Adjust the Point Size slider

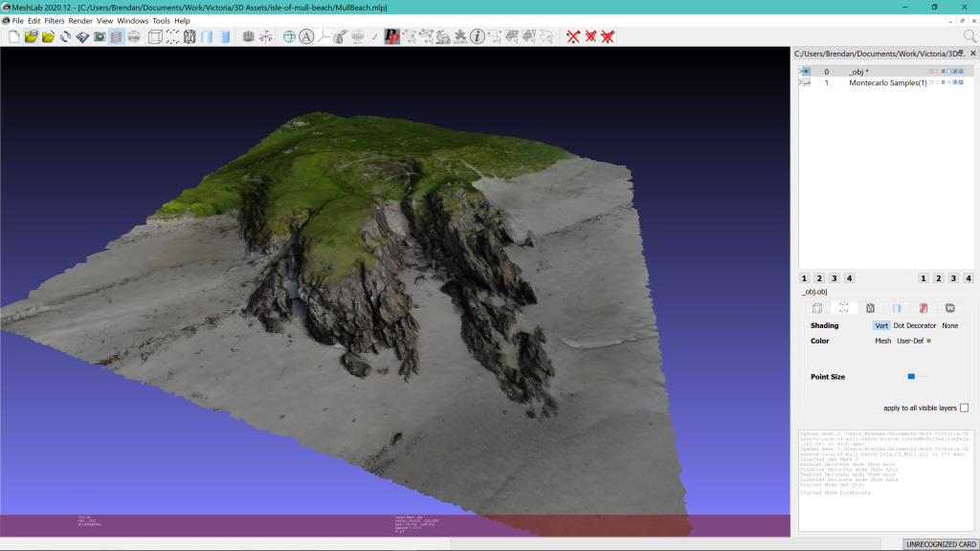(912, 377)
